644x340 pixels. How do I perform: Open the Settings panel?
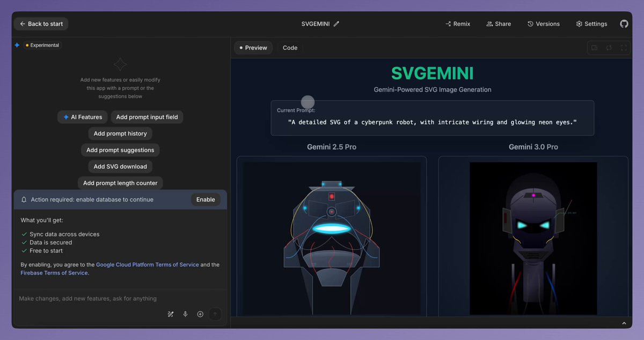[x=591, y=24]
